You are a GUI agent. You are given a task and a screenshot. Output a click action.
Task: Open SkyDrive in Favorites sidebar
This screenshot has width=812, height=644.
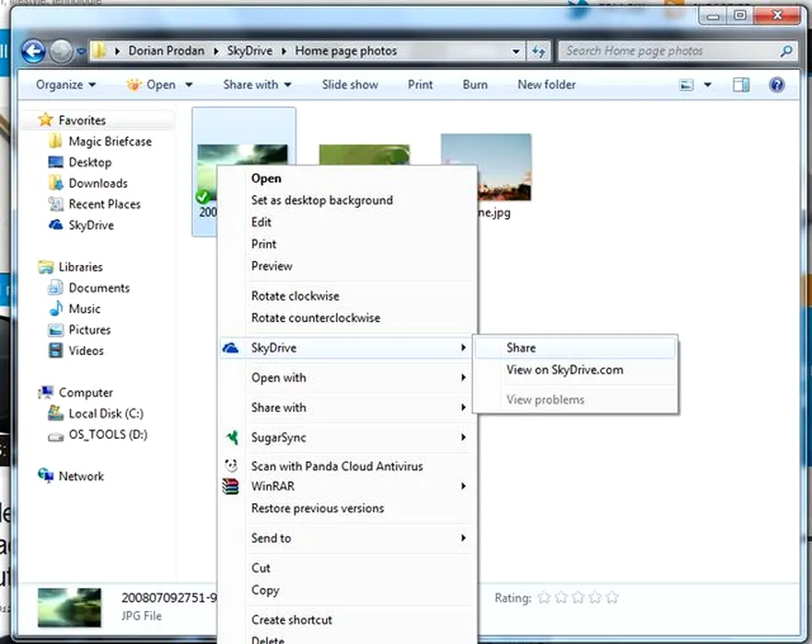click(x=90, y=225)
